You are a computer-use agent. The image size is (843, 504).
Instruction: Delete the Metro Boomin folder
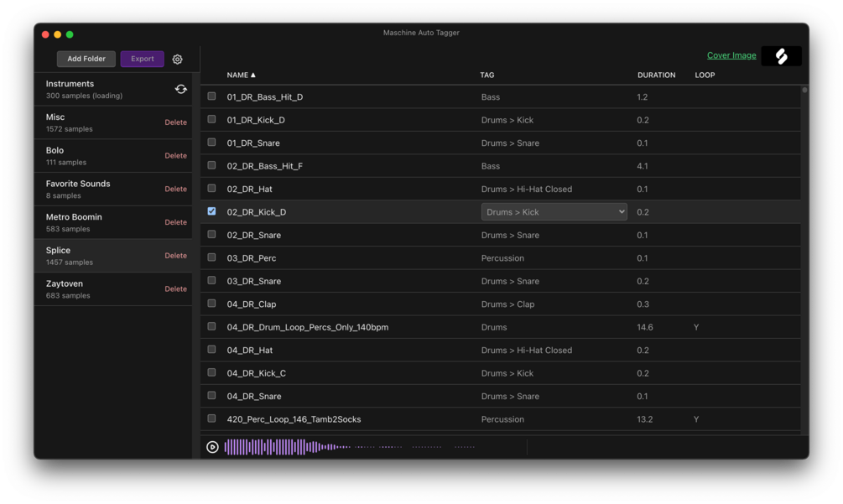176,222
